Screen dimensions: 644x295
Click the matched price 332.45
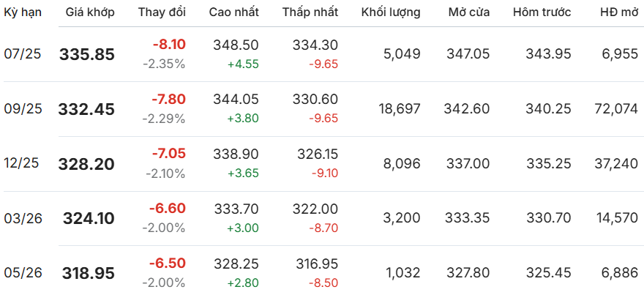pos(86,109)
